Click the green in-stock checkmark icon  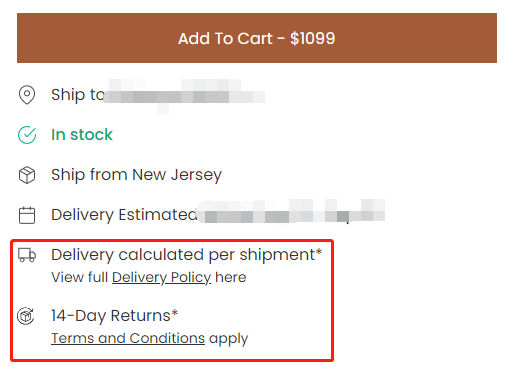(x=27, y=135)
